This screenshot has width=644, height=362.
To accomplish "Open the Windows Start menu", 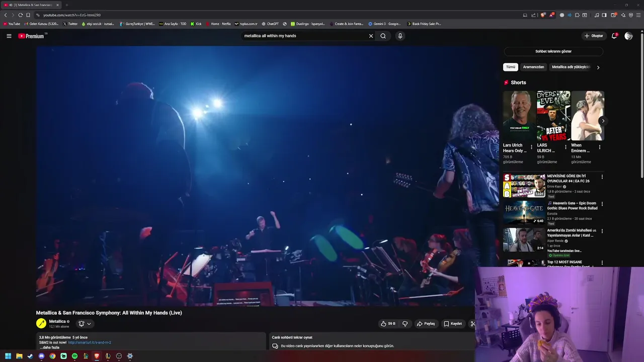I will pyautogui.click(x=8, y=356).
